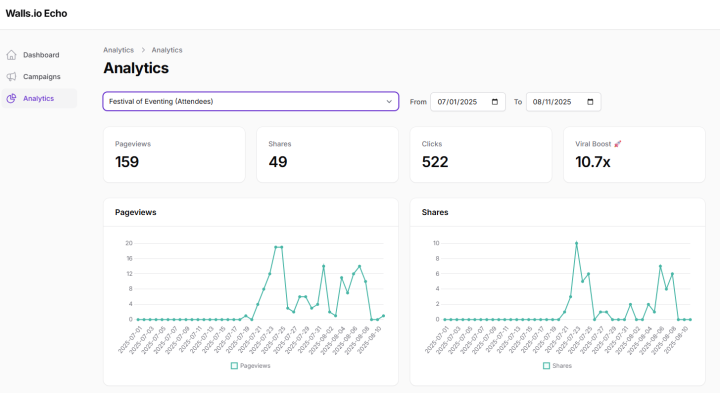Open the To date calendar picker icon
The image size is (720, 393).
tap(590, 102)
